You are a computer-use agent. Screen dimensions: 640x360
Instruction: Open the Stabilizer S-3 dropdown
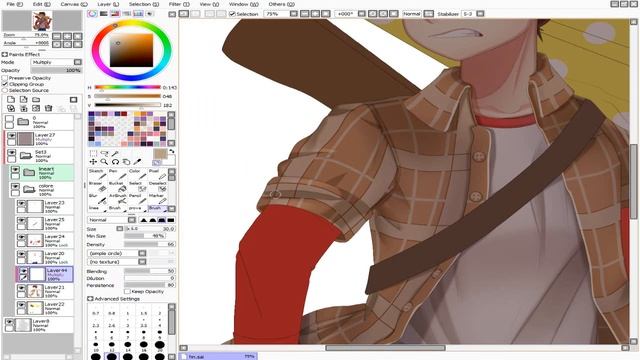click(480, 14)
